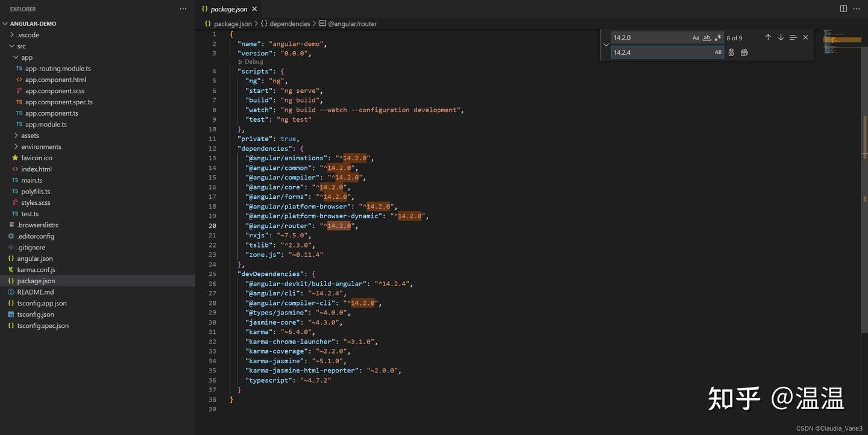Open favicon.ico in explorer
Viewport: 868px width, 435px height.
point(97,158)
